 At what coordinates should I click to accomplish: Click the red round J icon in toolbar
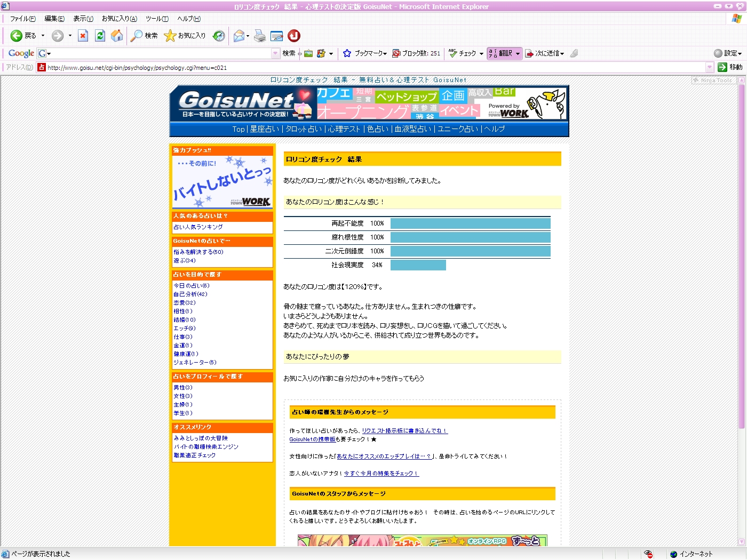(294, 36)
